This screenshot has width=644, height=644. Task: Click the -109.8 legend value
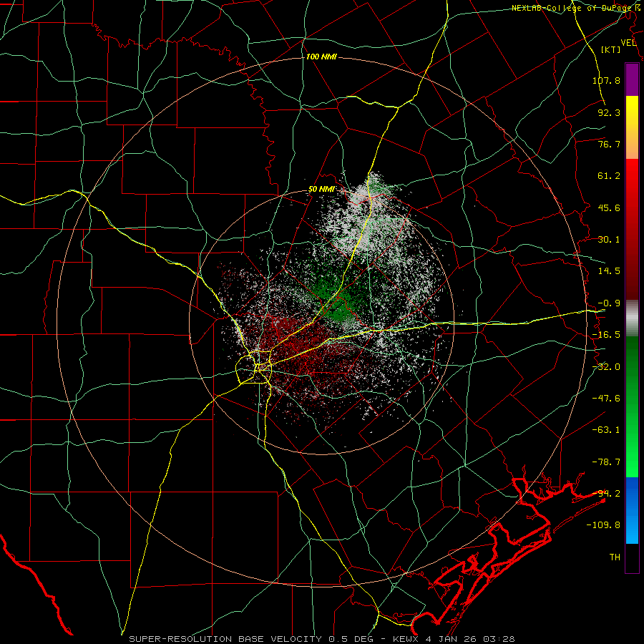[603, 525]
